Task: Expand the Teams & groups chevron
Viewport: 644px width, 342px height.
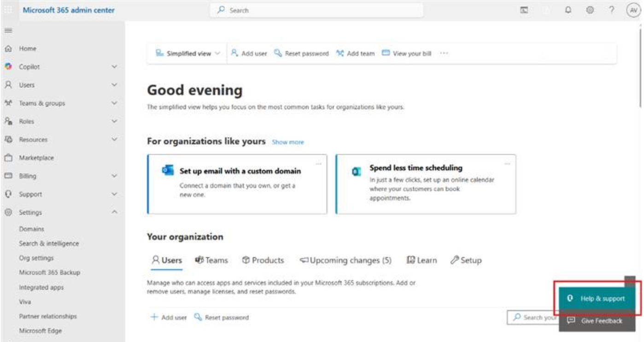Action: (x=115, y=103)
